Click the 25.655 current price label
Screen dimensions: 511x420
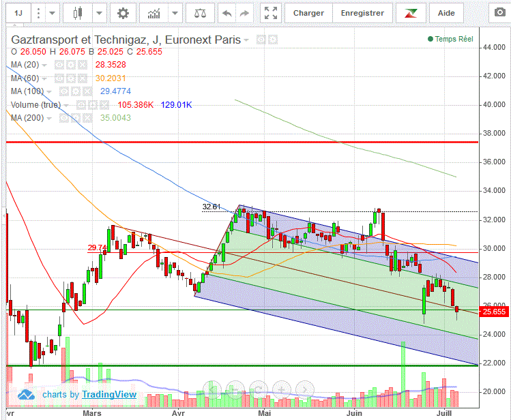point(494,312)
